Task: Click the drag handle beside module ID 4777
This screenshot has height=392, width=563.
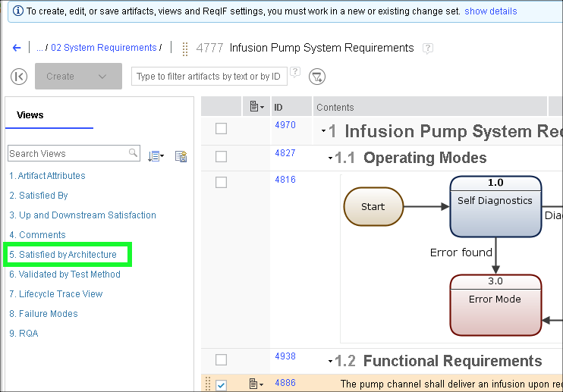Action: point(184,49)
